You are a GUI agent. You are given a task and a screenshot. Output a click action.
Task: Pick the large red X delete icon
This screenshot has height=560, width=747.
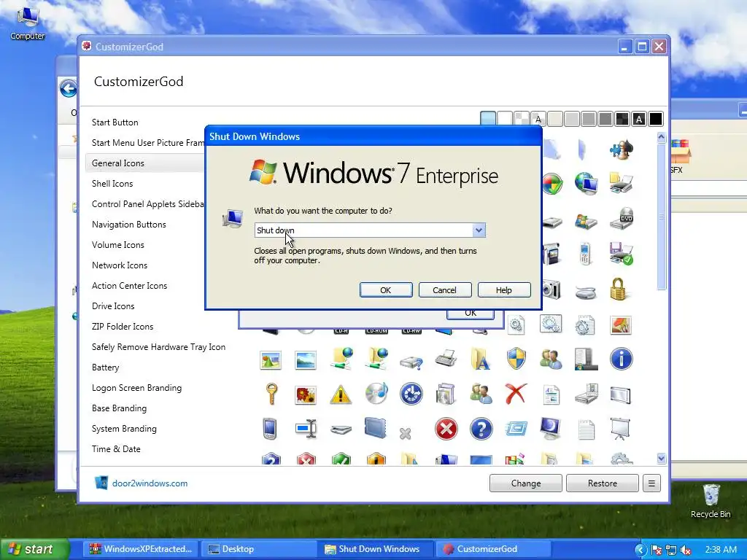[x=516, y=394]
